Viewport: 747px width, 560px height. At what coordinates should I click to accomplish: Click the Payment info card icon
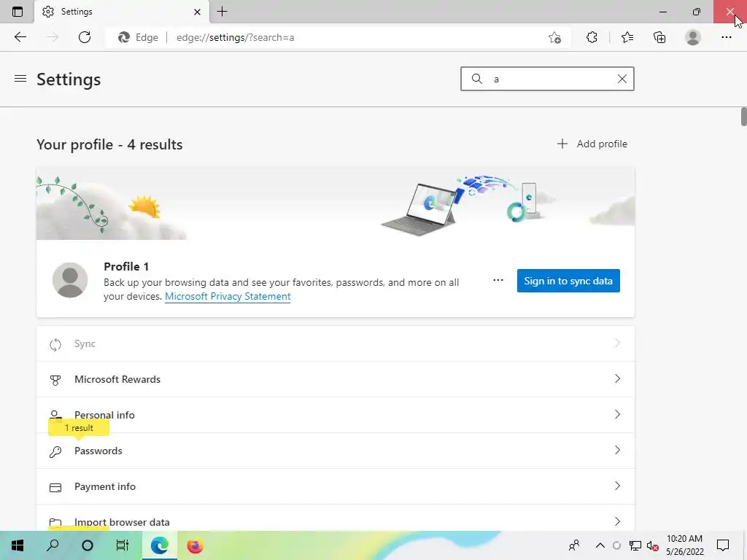pyautogui.click(x=55, y=487)
